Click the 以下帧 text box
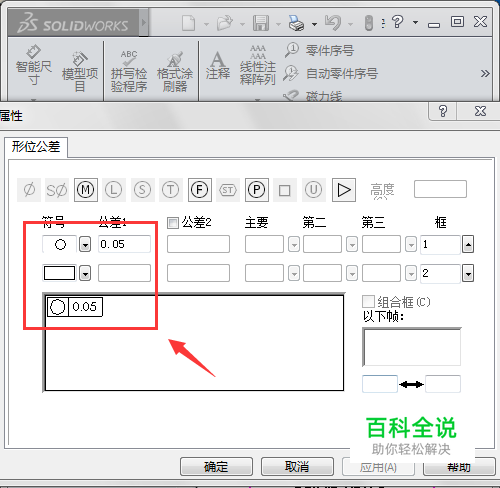Image resolution: width=500 pixels, height=488 pixels. [x=412, y=347]
